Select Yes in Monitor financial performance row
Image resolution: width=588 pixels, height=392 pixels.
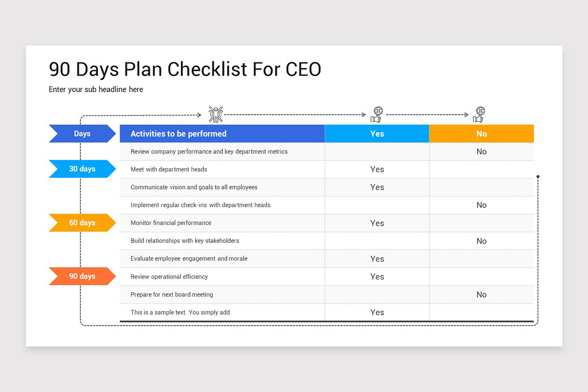[377, 223]
